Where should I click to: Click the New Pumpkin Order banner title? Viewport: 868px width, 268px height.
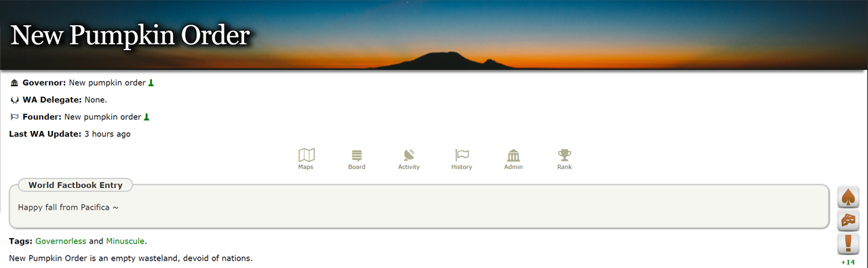click(130, 35)
